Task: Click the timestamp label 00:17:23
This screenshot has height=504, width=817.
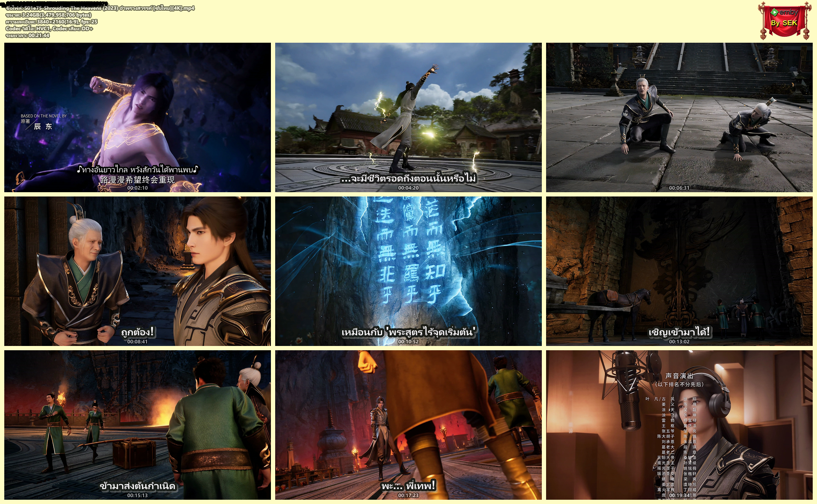Action: [408, 495]
